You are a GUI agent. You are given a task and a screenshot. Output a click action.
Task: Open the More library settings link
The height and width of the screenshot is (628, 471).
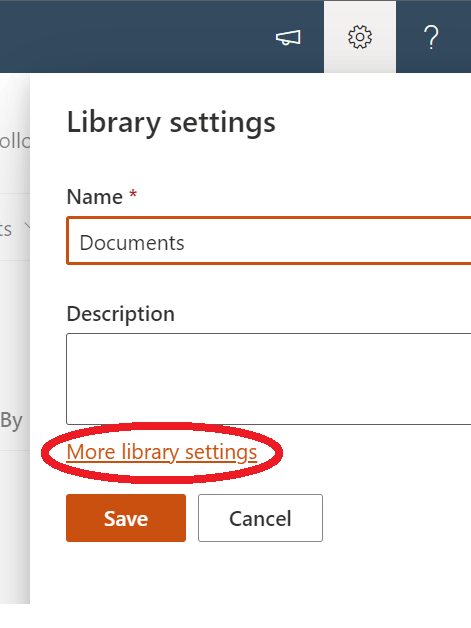click(x=162, y=452)
